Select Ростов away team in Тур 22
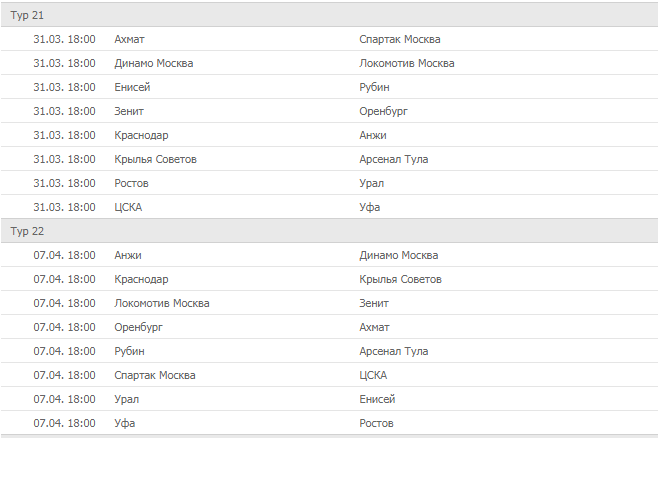Viewport: 663px width, 480px height. tap(376, 423)
